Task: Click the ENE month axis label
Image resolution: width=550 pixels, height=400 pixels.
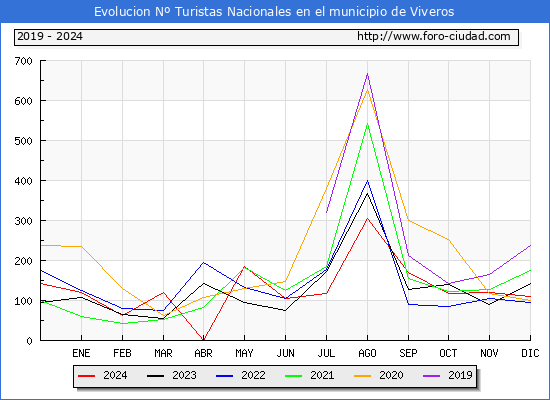Action: pyautogui.click(x=81, y=353)
